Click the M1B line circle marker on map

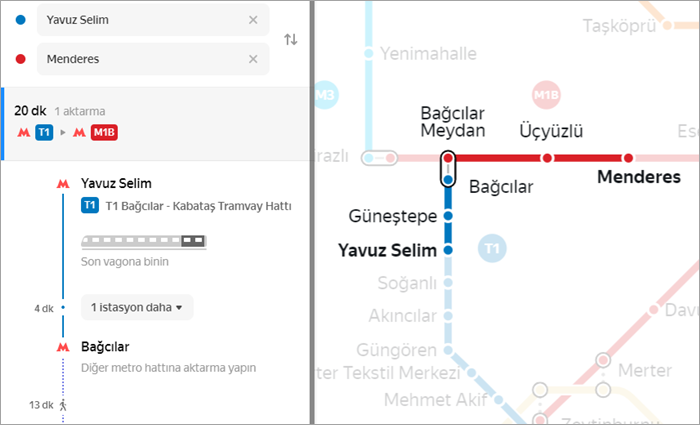point(546,95)
